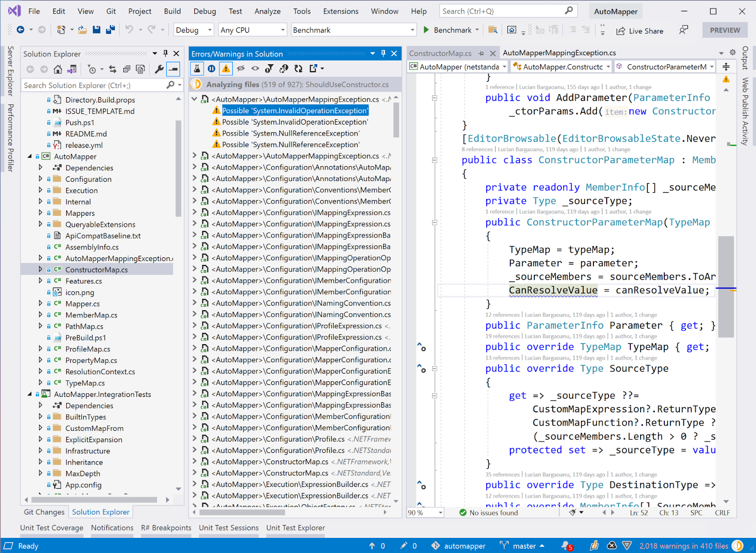Viewport: 756px width, 553px height.
Task: Click the refresh/reanalyze icon in Errors panel
Action: tap(298, 68)
